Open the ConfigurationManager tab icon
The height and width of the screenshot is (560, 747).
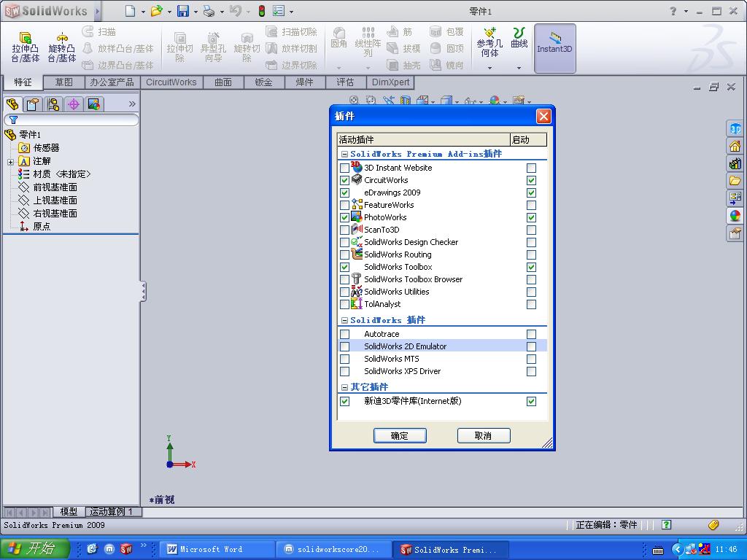pyautogui.click(x=53, y=104)
